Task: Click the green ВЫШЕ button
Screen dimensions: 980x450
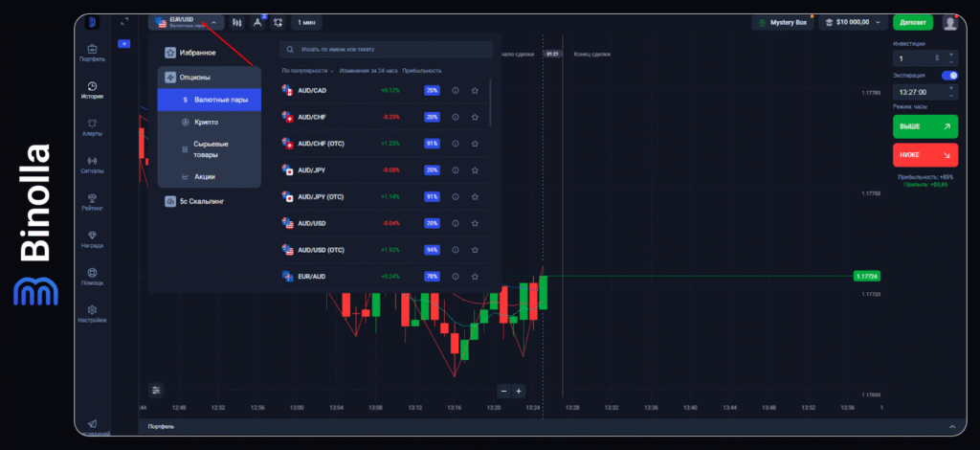Action: 924,126
